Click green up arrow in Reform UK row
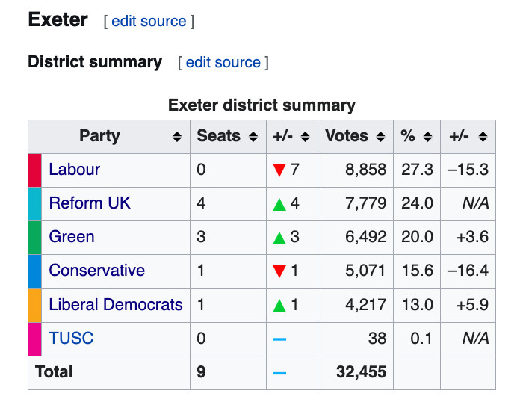529x420 pixels. [x=279, y=204]
